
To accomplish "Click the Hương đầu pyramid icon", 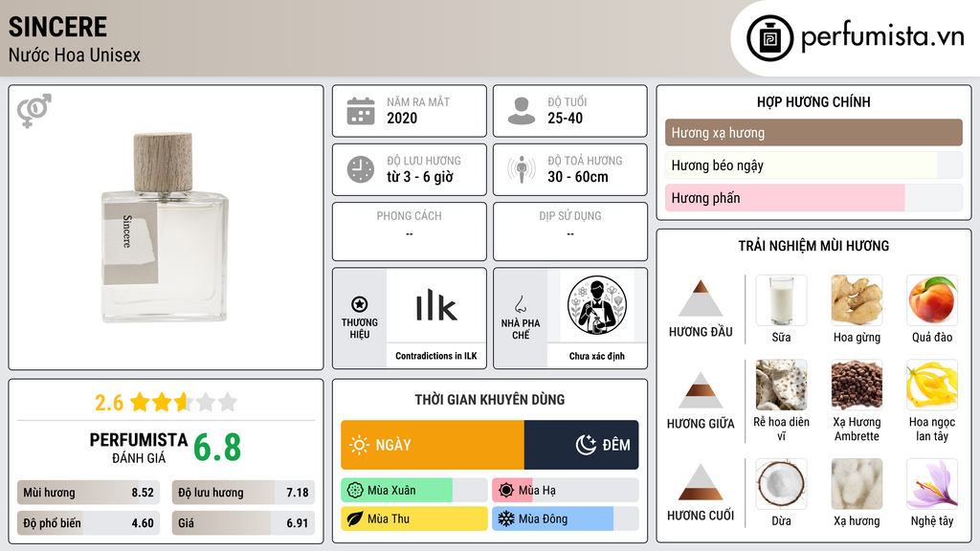I will (x=701, y=298).
